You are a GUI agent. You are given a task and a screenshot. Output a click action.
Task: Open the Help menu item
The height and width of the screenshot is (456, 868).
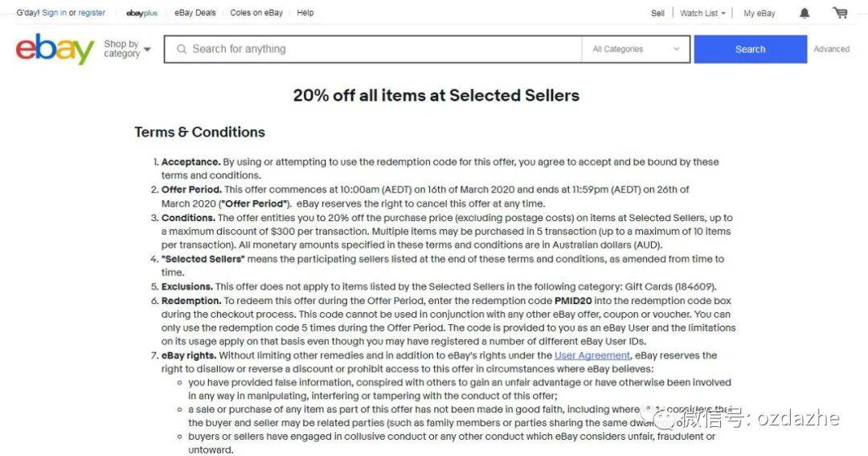305,12
